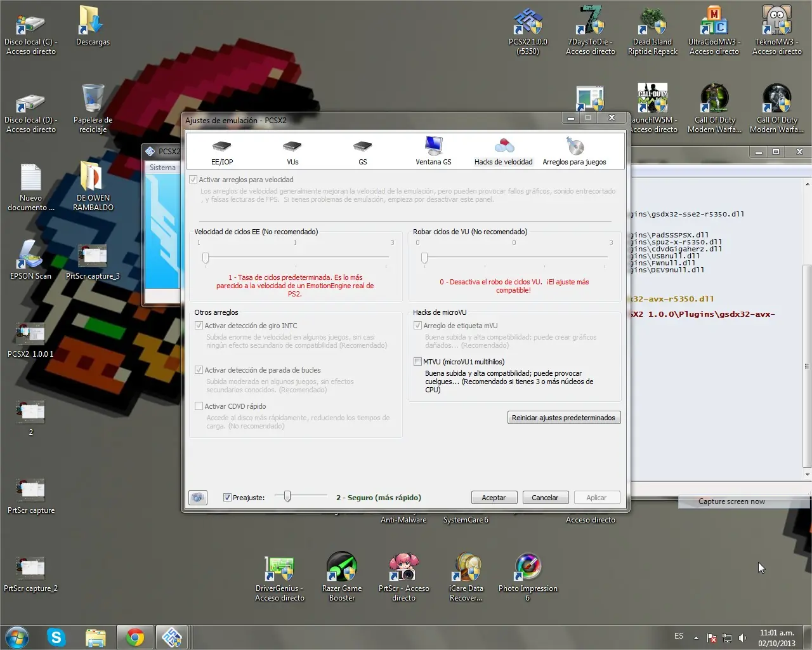Launch Razer Game Booster
This screenshot has height=650, width=812.
coord(342,576)
